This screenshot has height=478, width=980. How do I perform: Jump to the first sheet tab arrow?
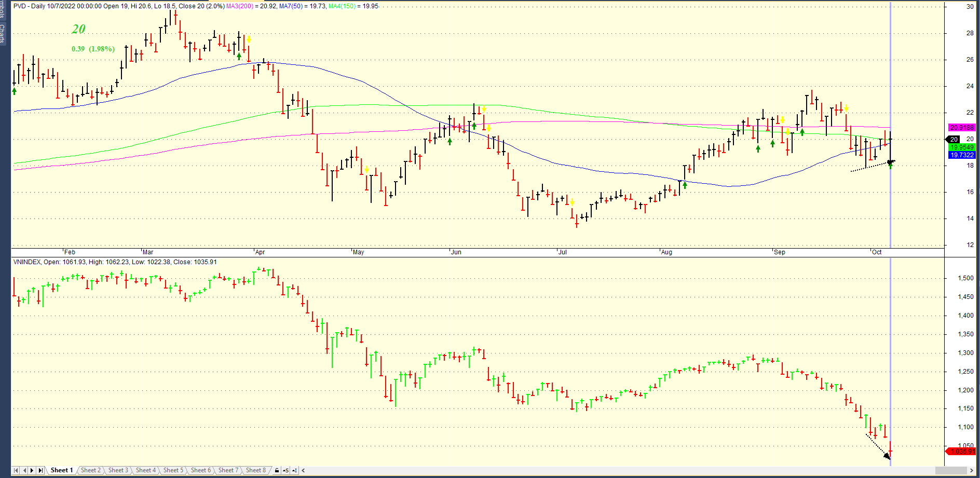point(16,470)
